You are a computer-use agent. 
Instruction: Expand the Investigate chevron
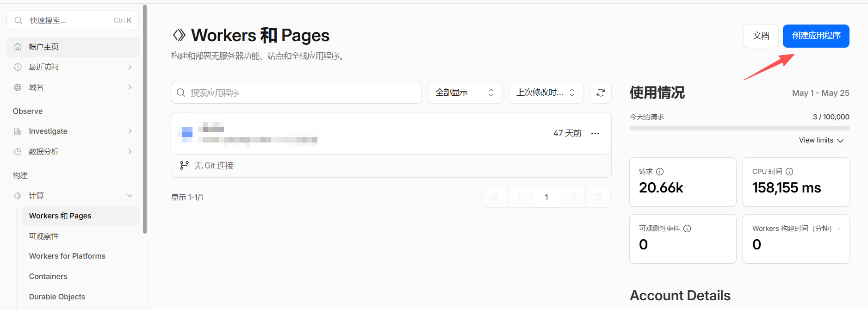pos(130,131)
